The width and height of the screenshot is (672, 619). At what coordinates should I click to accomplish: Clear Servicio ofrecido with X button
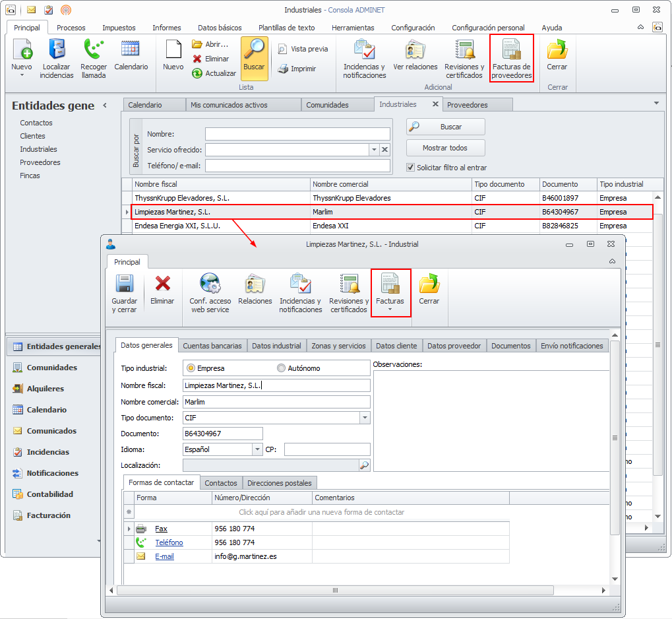point(385,150)
